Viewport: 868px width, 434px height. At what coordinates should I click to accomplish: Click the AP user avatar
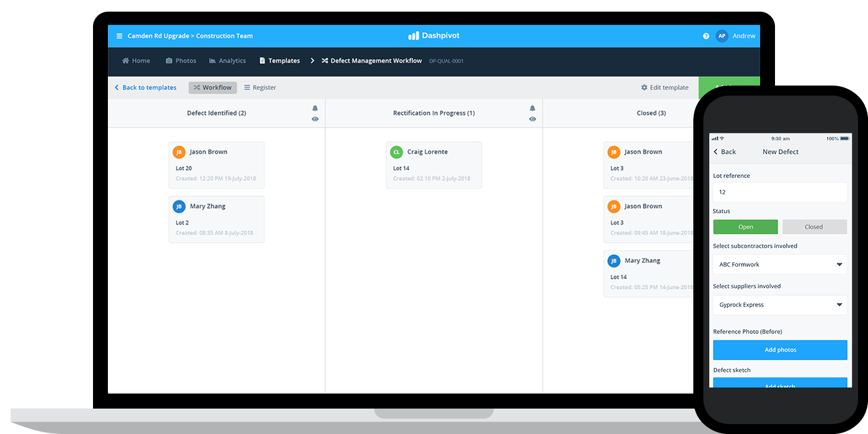pos(721,36)
